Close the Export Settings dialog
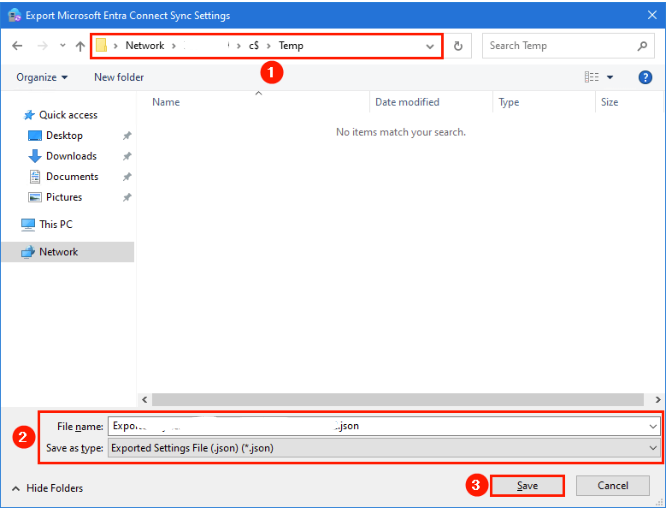666x509 pixels. [x=652, y=15]
